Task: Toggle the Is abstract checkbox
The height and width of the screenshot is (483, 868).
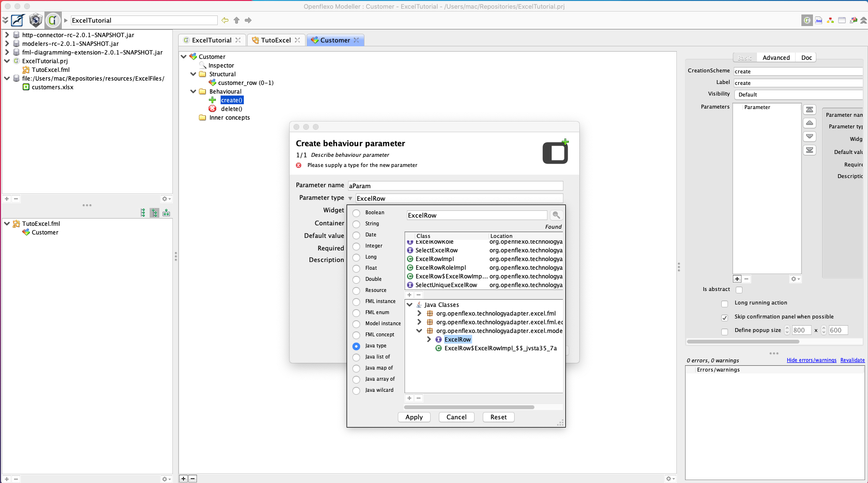Action: click(739, 290)
